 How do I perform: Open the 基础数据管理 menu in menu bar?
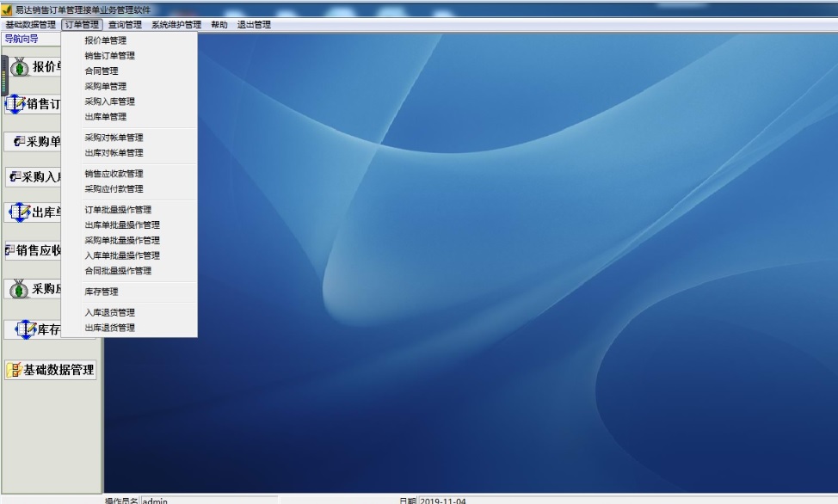[30, 25]
